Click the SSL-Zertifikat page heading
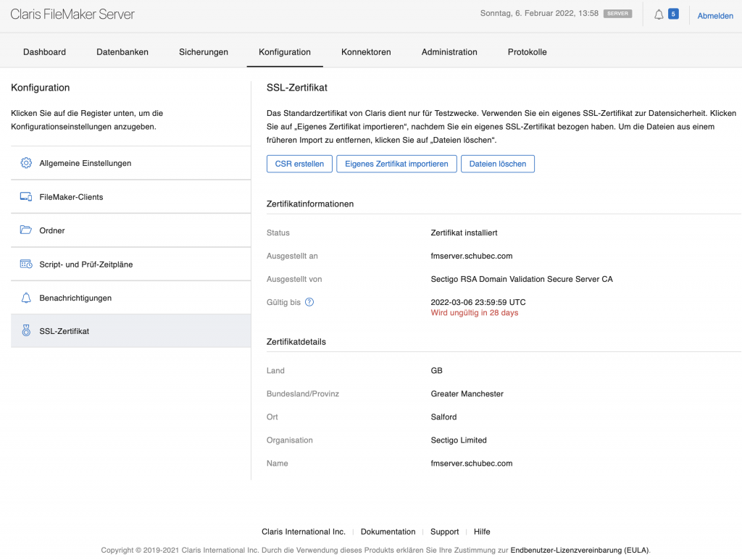The width and height of the screenshot is (742, 560). point(297,88)
